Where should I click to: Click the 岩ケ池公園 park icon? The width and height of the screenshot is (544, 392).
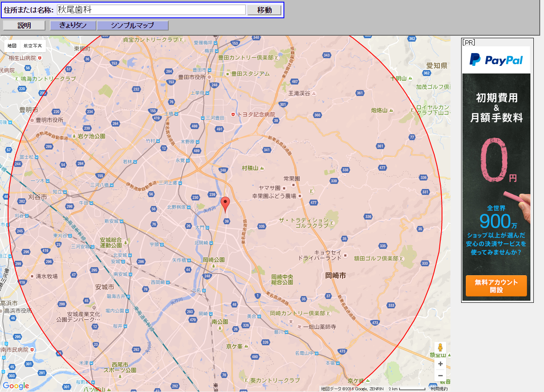point(74,136)
